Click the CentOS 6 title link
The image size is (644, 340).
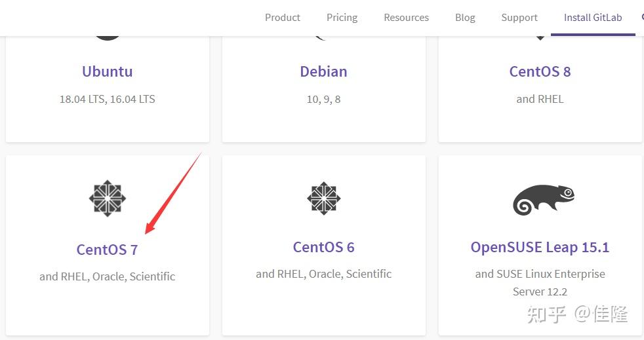click(323, 247)
